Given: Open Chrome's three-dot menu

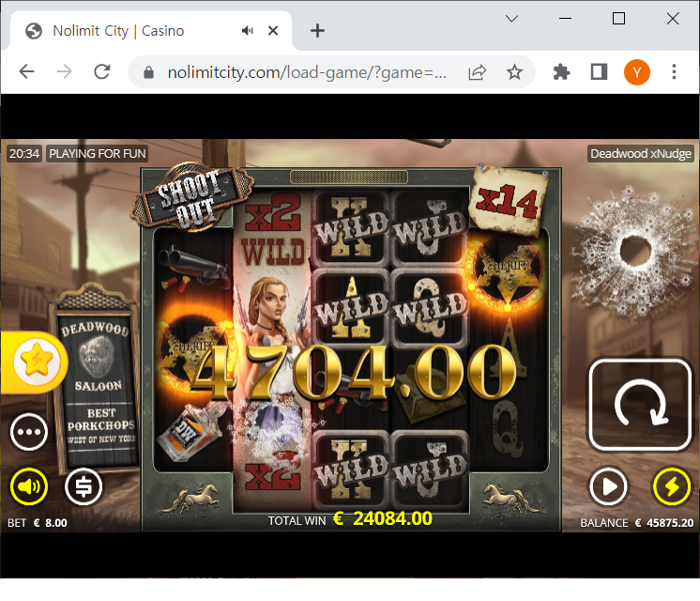Looking at the screenshot, I should point(674,72).
